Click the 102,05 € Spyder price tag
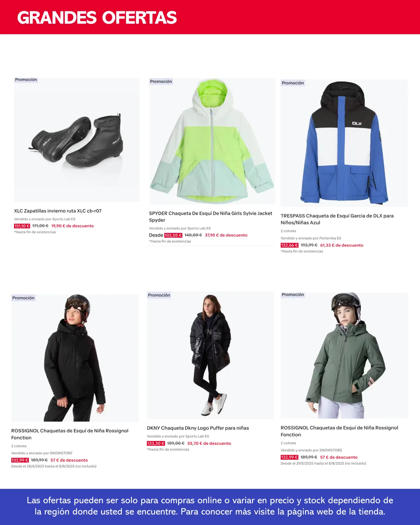 coord(173,235)
